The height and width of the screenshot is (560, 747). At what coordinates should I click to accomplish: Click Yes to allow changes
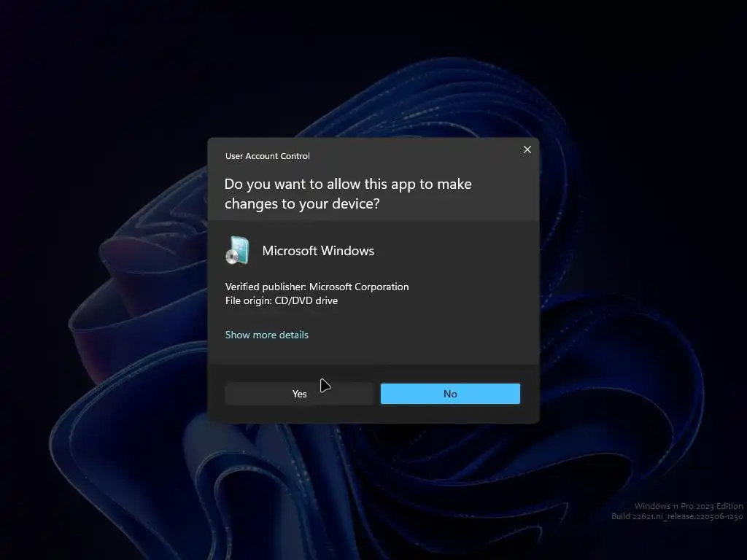click(299, 394)
